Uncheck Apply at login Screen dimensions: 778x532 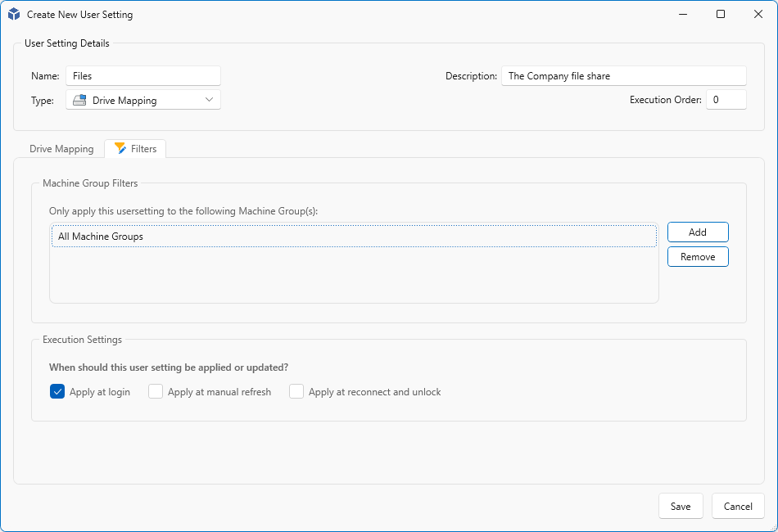coord(57,391)
